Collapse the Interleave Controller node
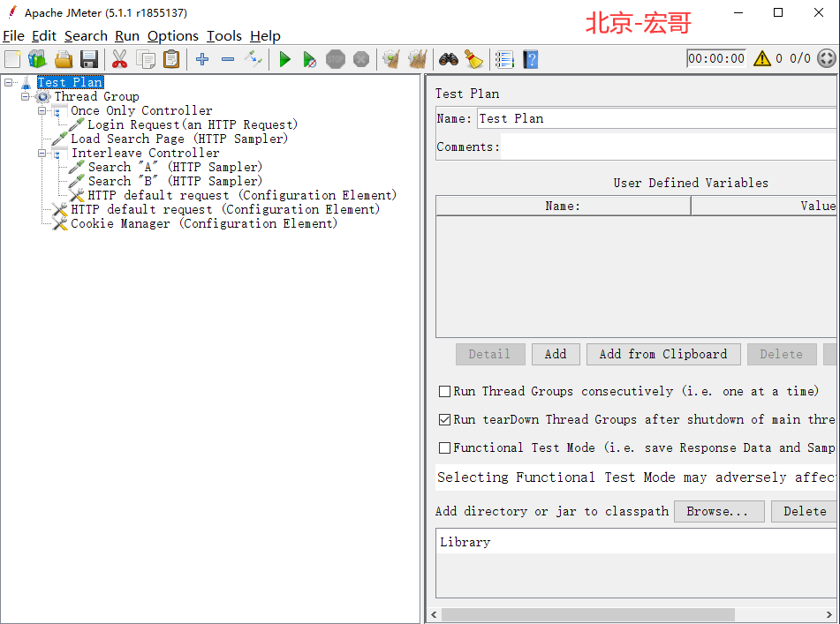Screen dimensions: 840x624 coord(42,153)
